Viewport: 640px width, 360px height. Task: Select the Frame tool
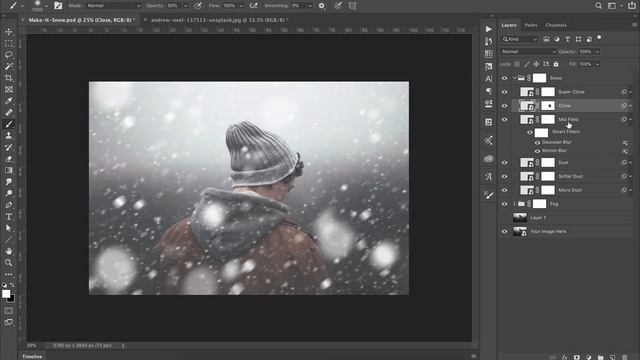pyautogui.click(x=9, y=89)
